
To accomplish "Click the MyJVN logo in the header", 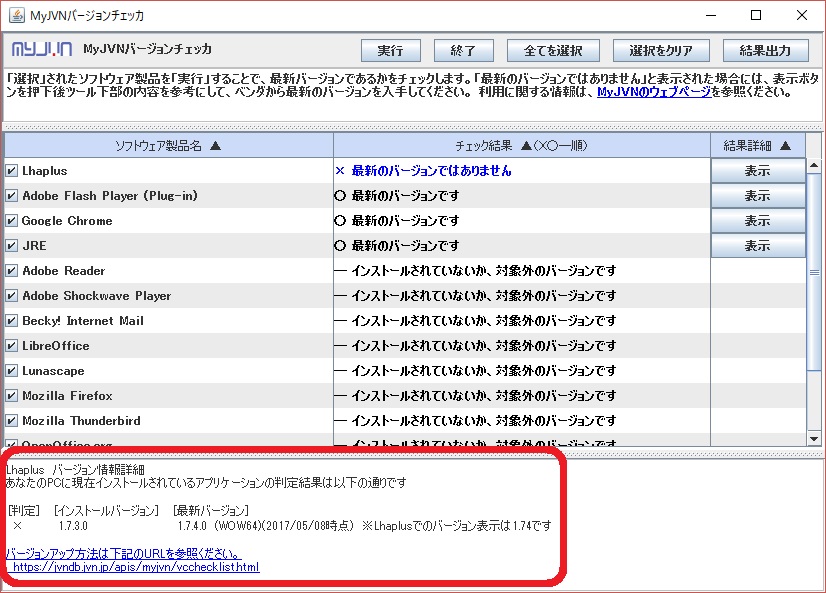I will (x=42, y=49).
